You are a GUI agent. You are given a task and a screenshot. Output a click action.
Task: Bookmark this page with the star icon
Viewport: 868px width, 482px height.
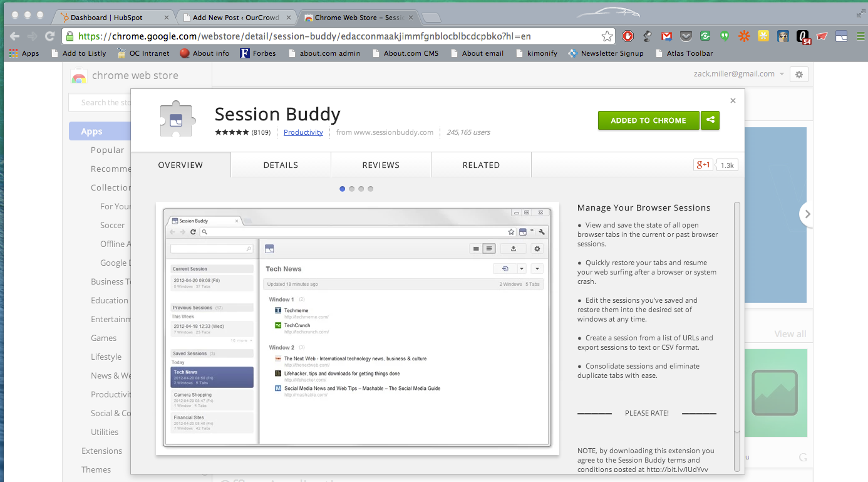pyautogui.click(x=607, y=36)
